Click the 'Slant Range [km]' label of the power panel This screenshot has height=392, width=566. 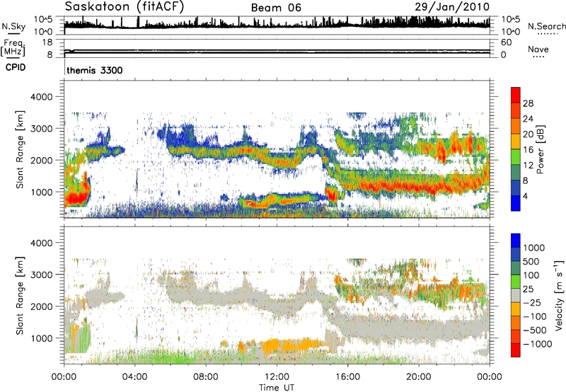point(20,149)
